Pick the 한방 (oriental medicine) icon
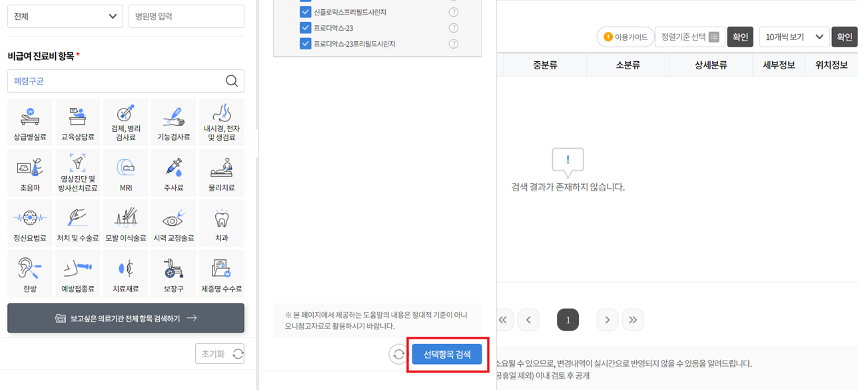The width and height of the screenshot is (868, 390). (29, 273)
